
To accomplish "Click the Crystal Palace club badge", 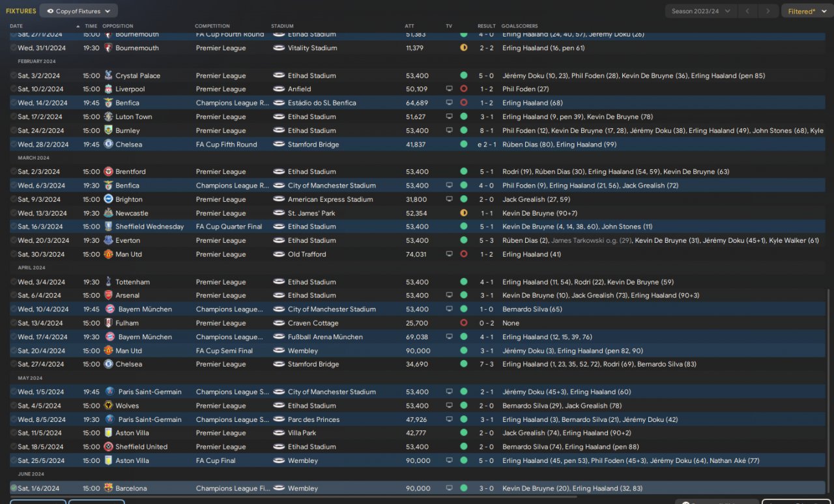I will coord(108,76).
